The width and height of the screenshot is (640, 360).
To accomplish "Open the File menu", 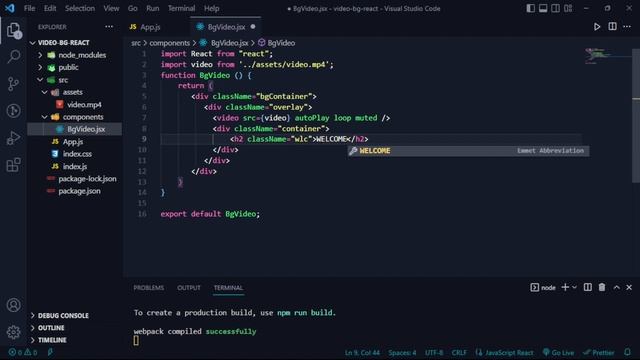I will tap(29, 8).
